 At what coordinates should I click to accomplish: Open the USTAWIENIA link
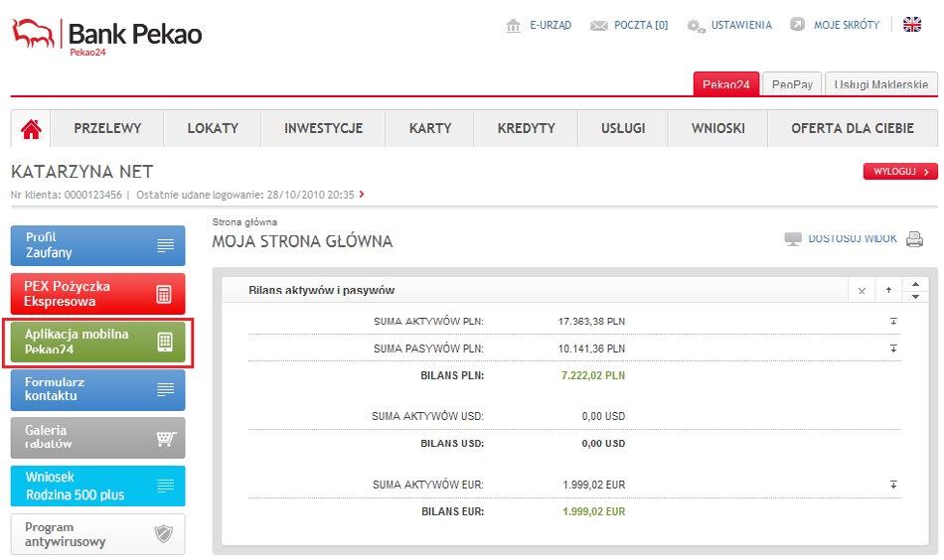741,25
